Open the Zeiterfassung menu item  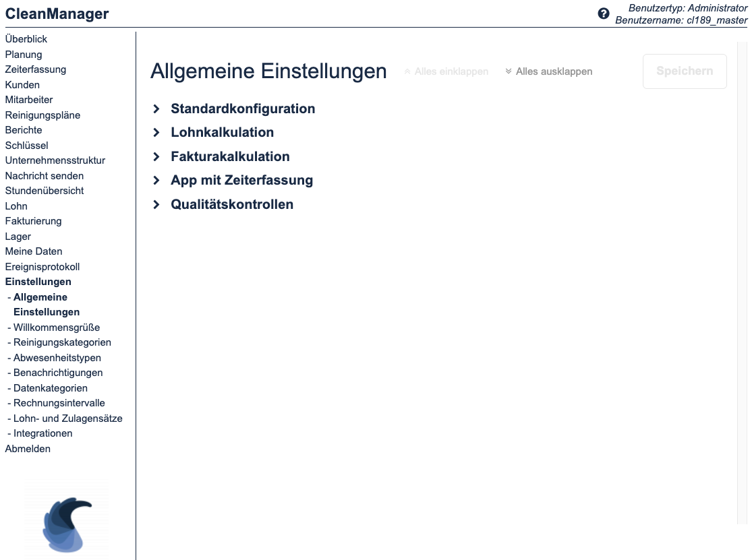click(x=36, y=69)
